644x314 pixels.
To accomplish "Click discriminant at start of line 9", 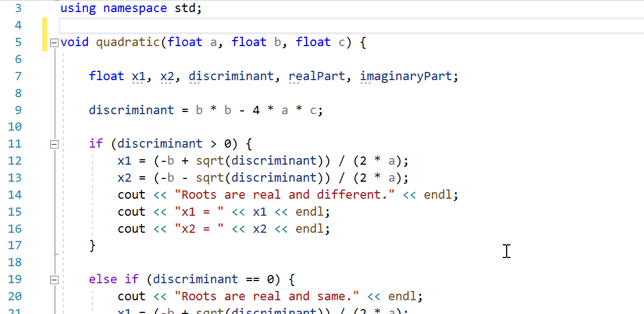I will pos(131,110).
